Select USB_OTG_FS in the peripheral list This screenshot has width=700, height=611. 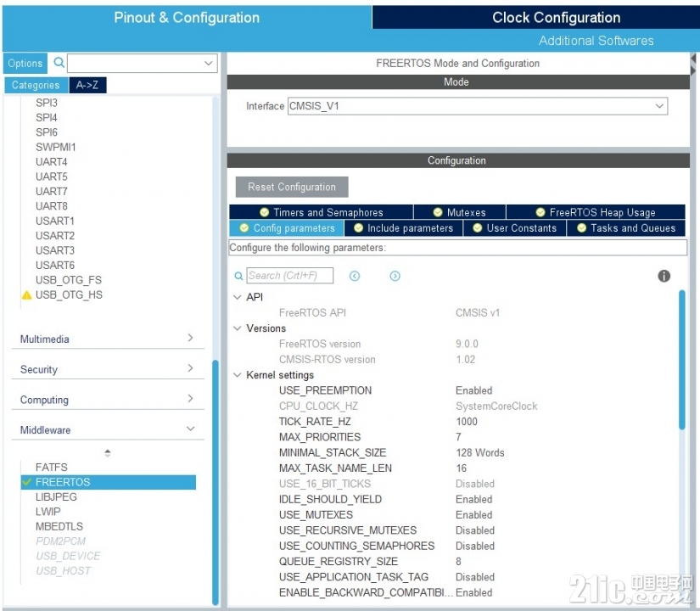click(69, 280)
